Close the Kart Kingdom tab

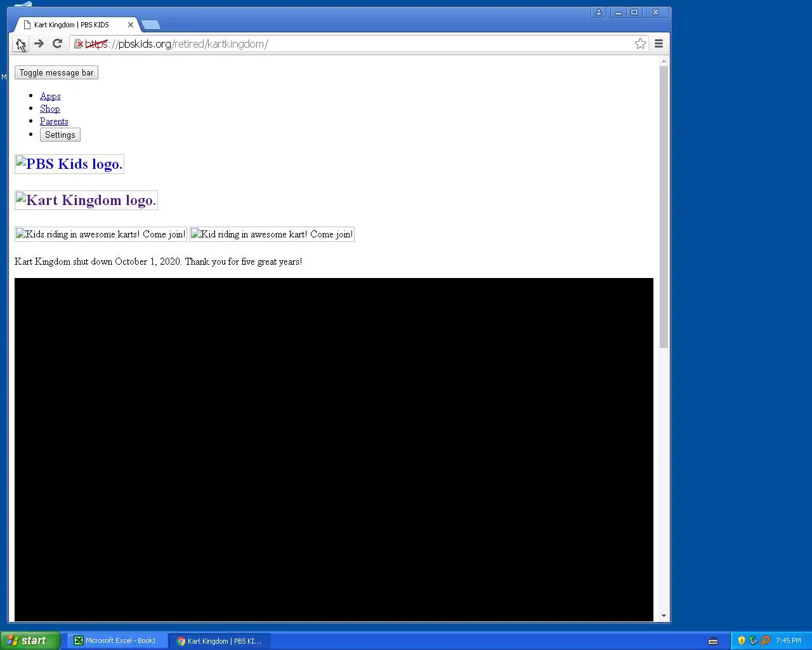click(x=131, y=25)
